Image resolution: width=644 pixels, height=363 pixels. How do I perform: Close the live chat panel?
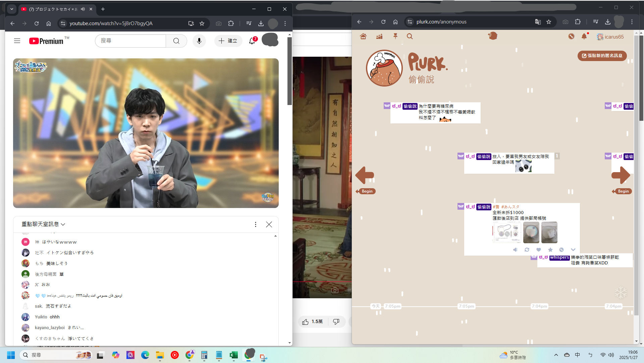269,224
